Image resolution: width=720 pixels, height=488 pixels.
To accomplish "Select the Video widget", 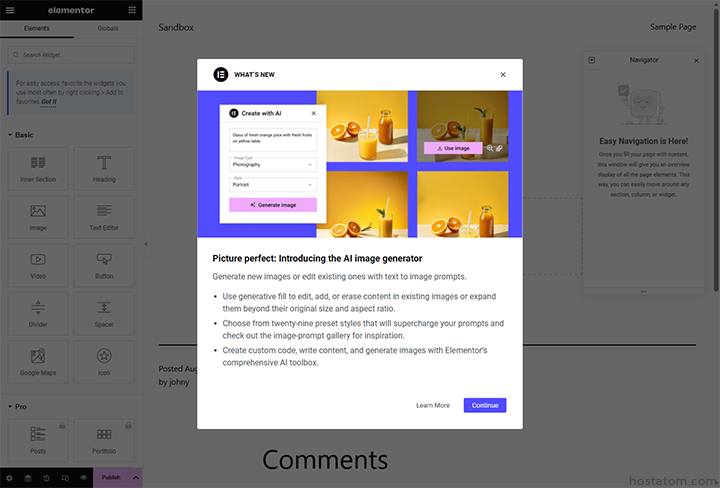I will 38,263.
